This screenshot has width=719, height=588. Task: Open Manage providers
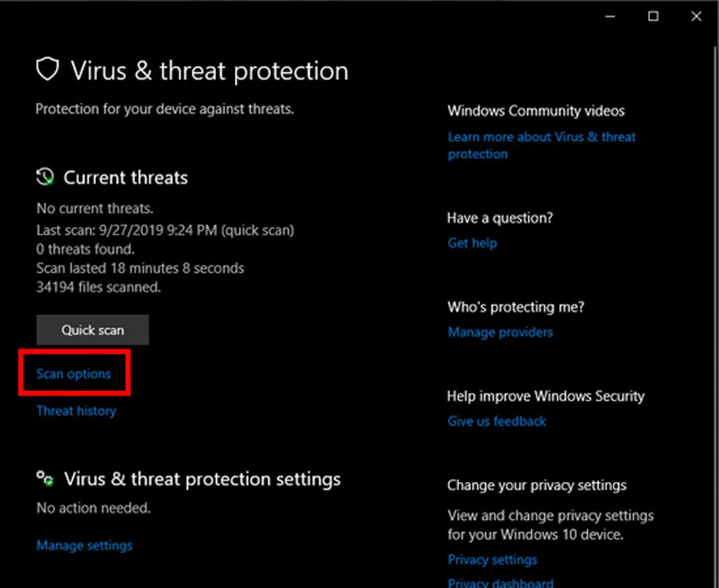[501, 332]
